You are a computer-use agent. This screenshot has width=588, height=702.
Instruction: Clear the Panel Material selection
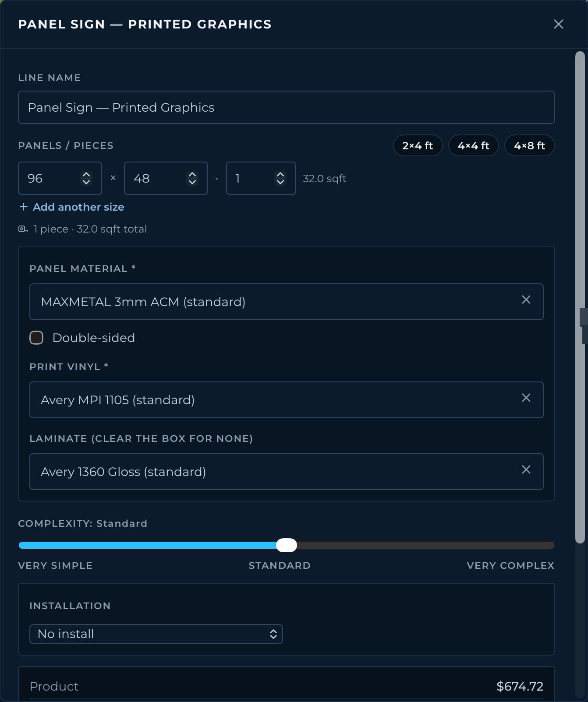click(x=526, y=300)
